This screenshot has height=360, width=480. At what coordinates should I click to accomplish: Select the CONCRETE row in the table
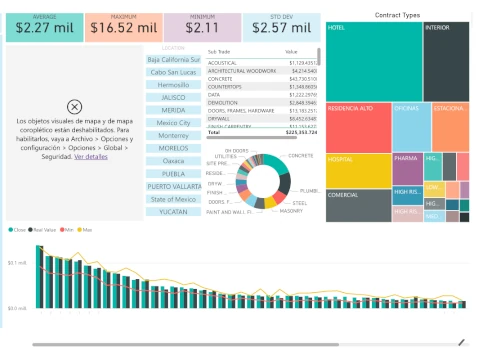tap(262, 79)
